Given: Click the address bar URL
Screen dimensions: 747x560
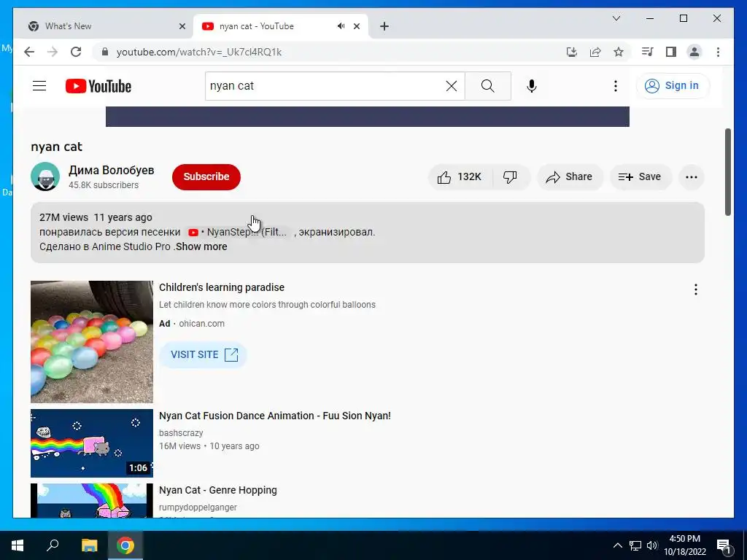Looking at the screenshot, I should point(199,52).
